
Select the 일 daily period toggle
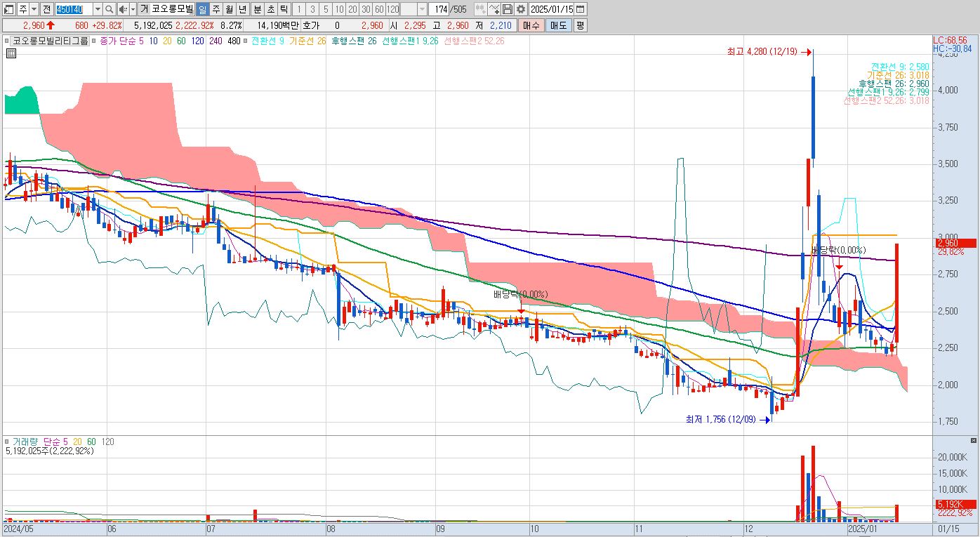tap(202, 9)
